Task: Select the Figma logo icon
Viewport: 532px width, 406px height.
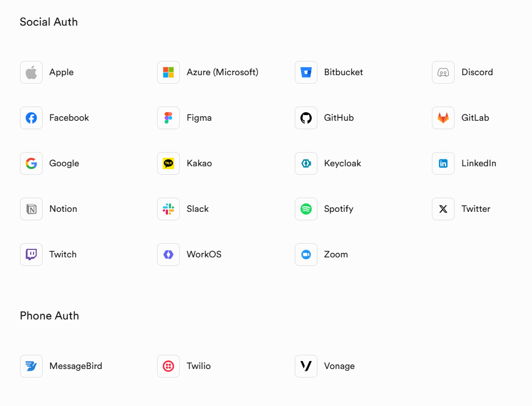Action: pos(168,118)
